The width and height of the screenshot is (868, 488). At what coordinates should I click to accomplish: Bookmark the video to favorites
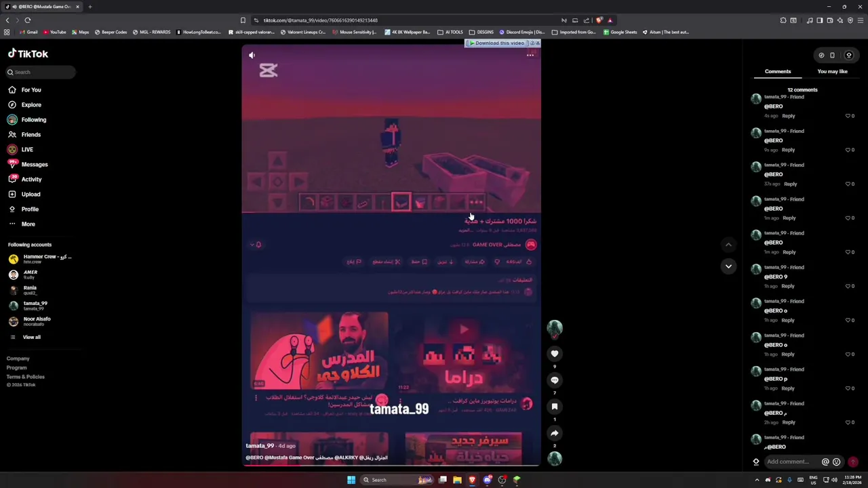(x=555, y=407)
